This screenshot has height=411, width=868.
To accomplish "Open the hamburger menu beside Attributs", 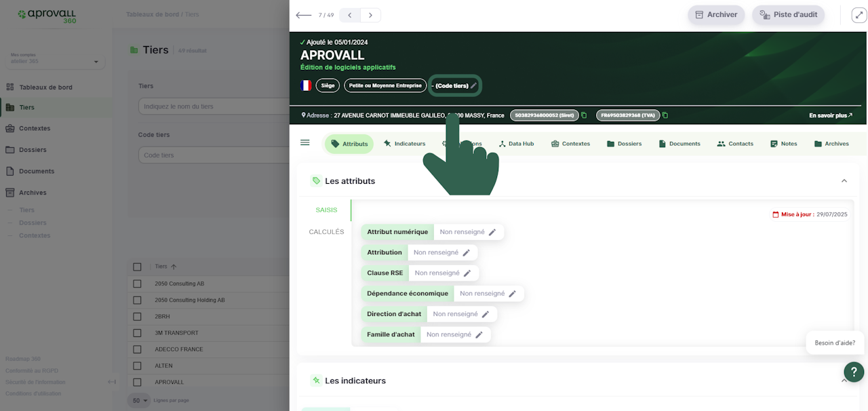I will (x=305, y=143).
